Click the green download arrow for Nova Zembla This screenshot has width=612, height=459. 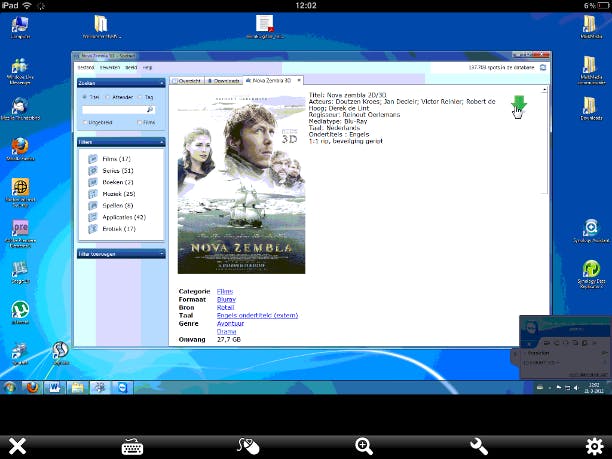click(519, 104)
